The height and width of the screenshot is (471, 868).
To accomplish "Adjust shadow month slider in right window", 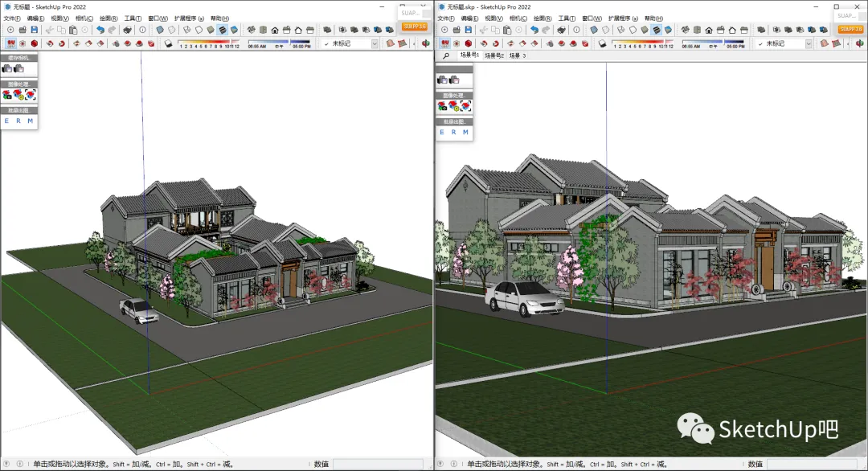I will click(642, 42).
